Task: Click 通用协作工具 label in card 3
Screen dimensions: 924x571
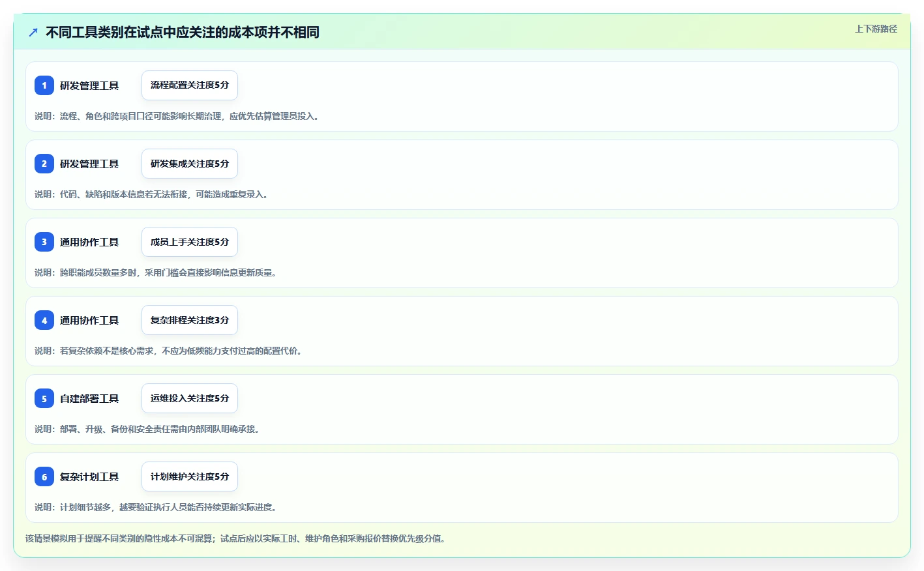Action: [x=89, y=242]
